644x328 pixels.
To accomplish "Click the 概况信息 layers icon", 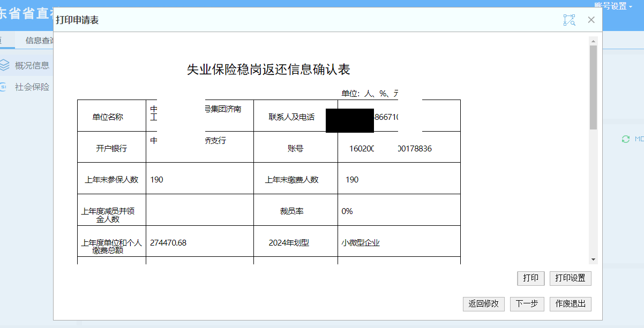I will pyautogui.click(x=5, y=65).
